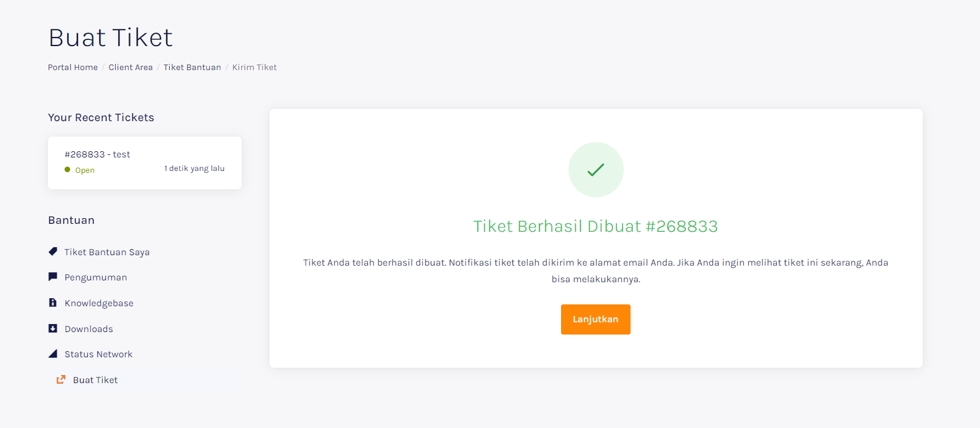
Task: Click the green Open status dot
Action: [68, 170]
